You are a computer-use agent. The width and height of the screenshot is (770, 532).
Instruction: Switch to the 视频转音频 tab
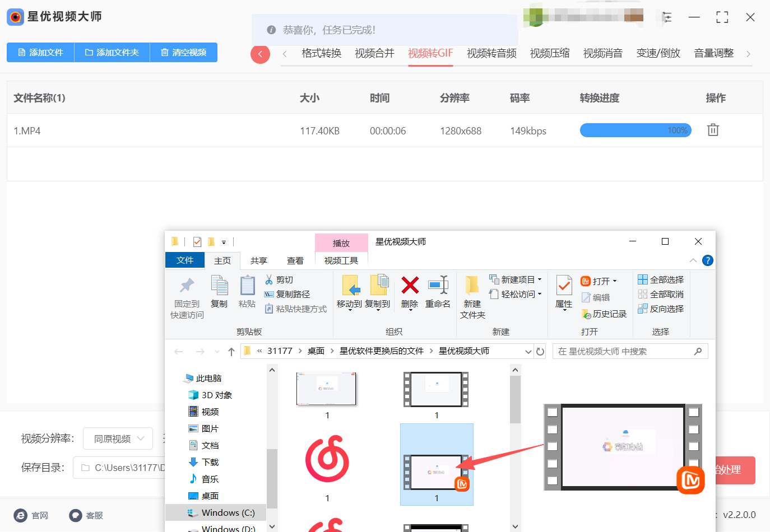(x=491, y=53)
